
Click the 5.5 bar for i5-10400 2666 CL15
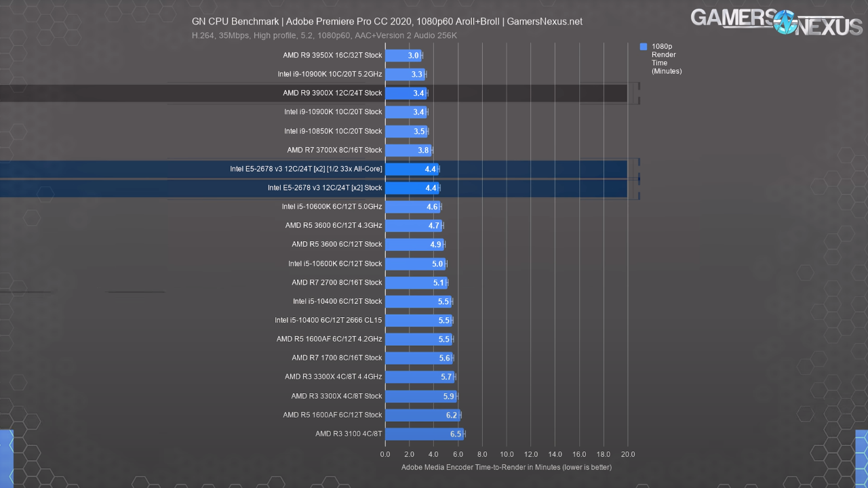[418, 321]
